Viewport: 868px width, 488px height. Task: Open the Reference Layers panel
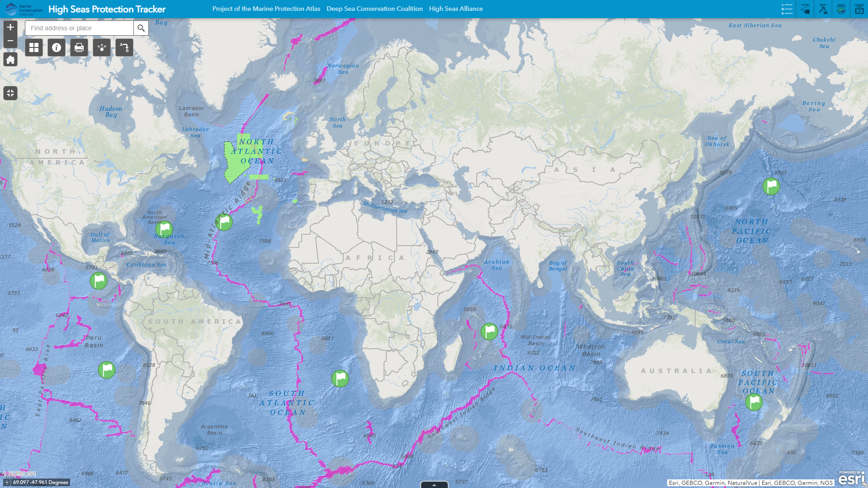[x=859, y=9]
